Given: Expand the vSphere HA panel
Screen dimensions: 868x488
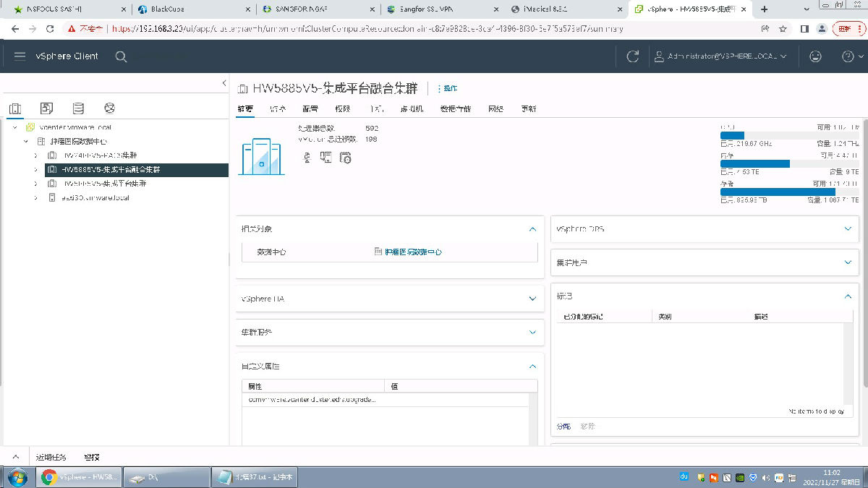Looking at the screenshot, I should [532, 299].
